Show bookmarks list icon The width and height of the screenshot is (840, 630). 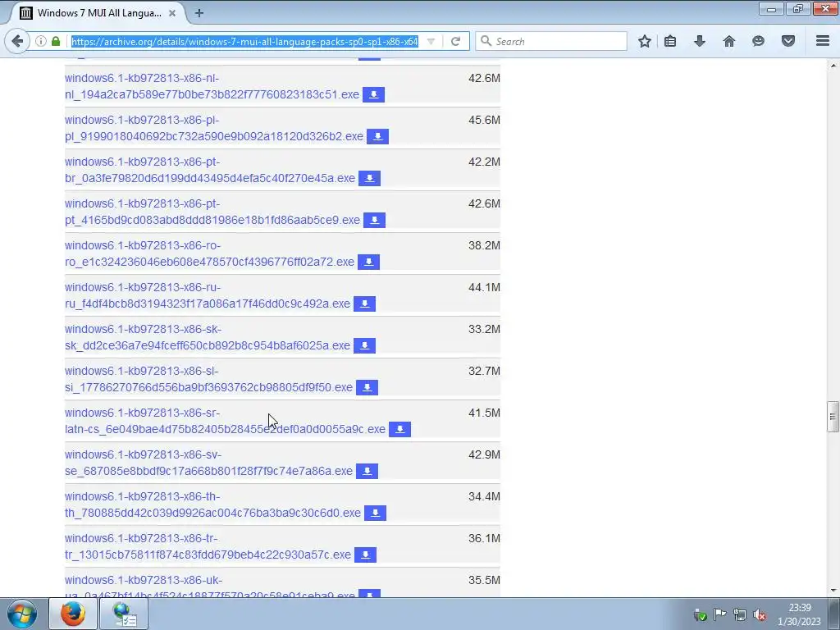[x=670, y=41]
